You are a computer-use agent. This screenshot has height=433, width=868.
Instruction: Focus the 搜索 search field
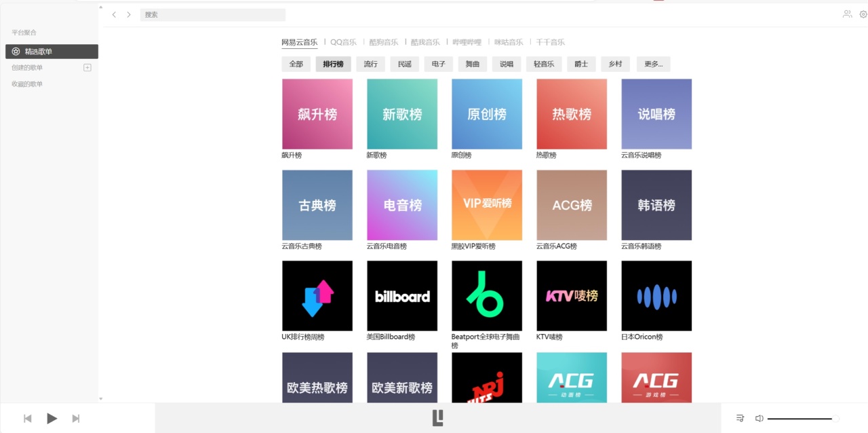tap(213, 14)
